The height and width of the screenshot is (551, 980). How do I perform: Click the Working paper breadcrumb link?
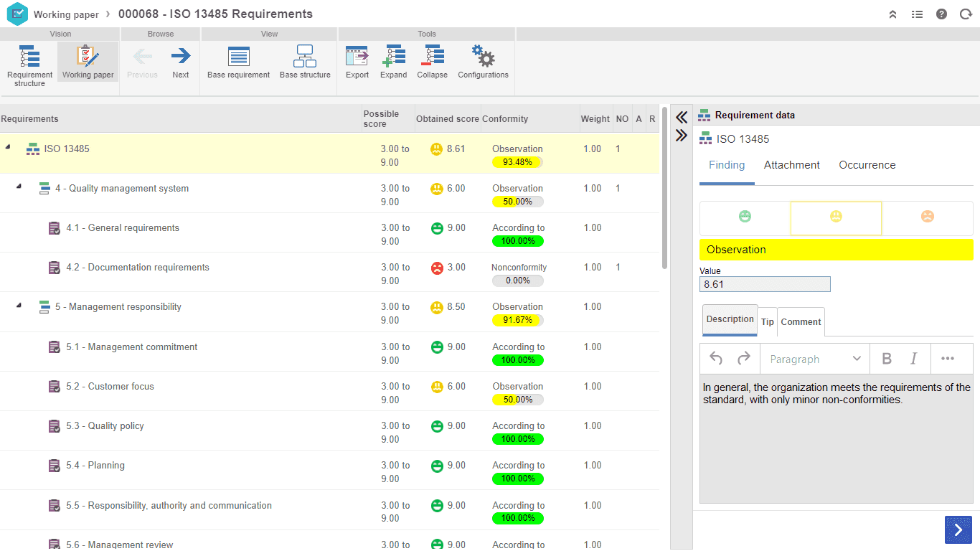point(66,14)
